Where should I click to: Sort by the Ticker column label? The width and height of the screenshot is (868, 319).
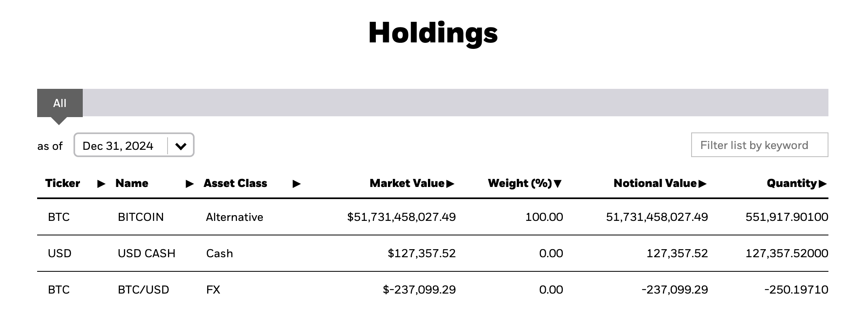coord(63,183)
